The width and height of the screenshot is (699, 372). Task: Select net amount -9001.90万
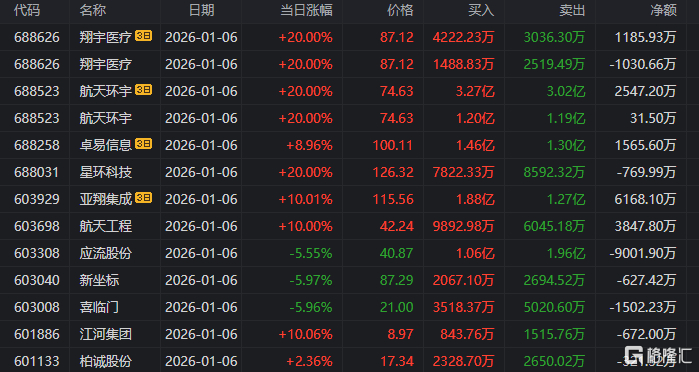point(643,253)
